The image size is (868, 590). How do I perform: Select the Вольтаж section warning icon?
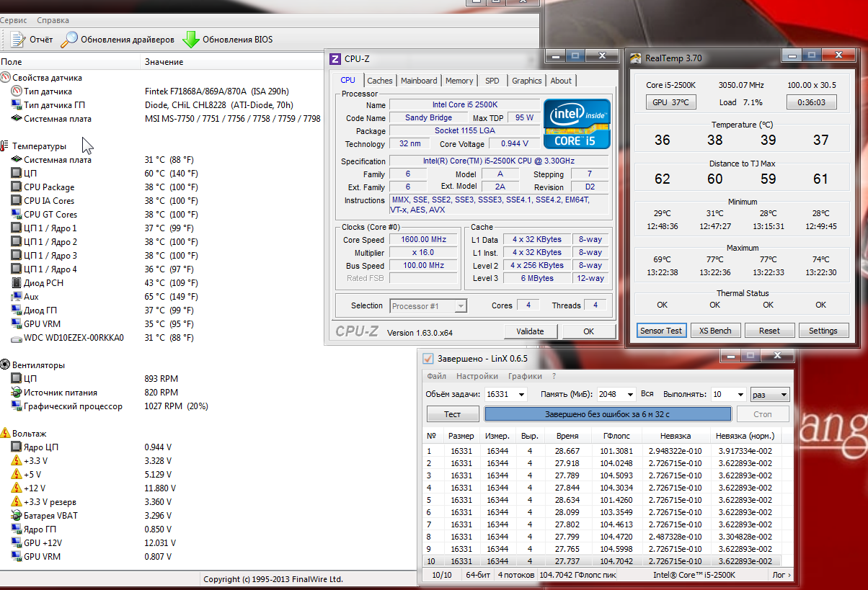click(x=5, y=434)
